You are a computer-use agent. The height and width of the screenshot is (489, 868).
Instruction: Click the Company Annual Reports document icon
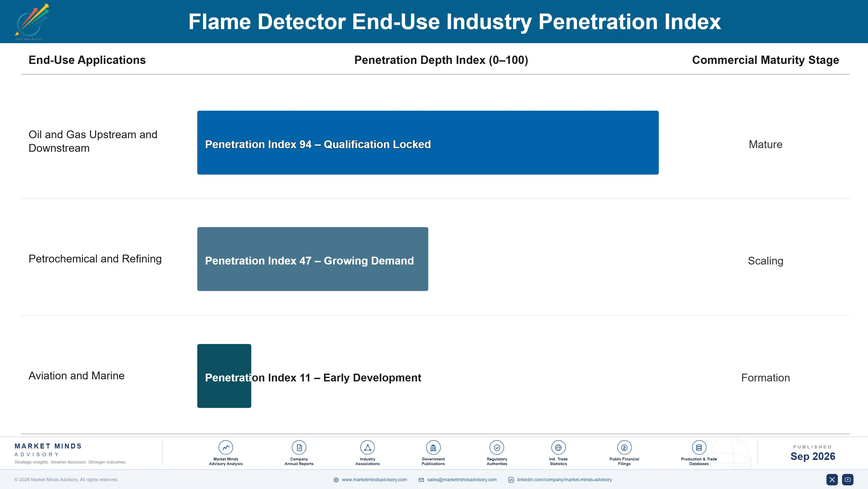click(299, 447)
